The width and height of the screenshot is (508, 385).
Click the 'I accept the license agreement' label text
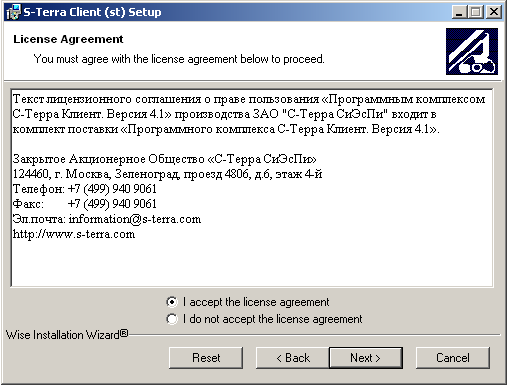click(256, 302)
